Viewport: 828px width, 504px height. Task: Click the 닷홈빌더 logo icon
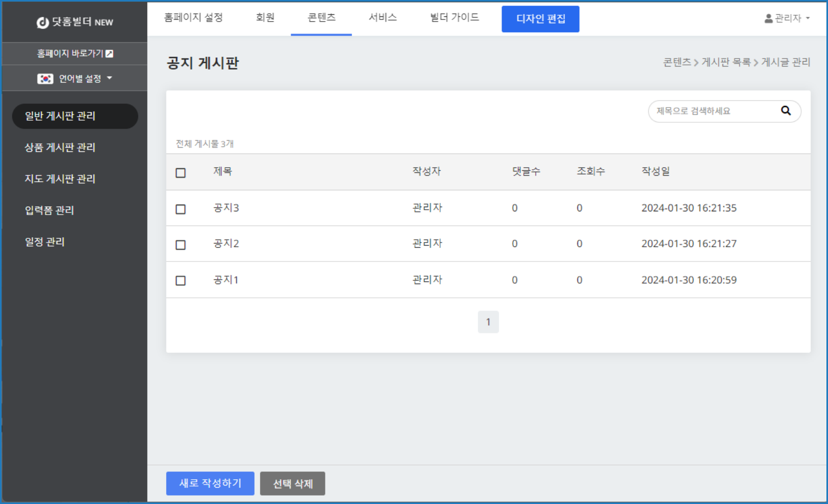click(42, 22)
